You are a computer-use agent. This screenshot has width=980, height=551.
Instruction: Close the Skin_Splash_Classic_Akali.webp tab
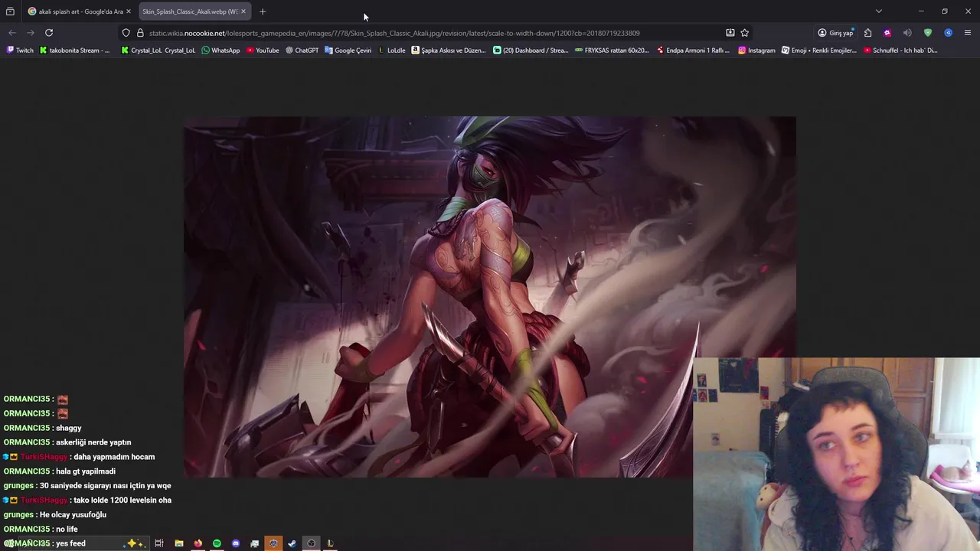pyautogui.click(x=243, y=11)
